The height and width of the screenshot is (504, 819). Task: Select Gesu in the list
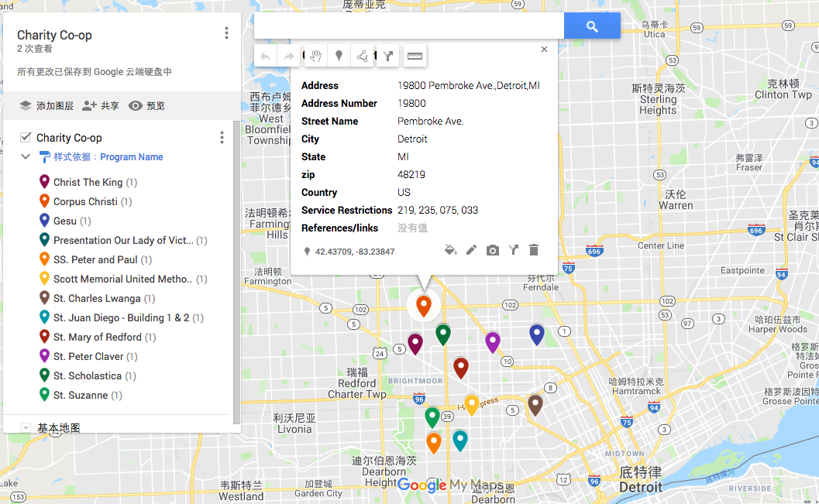pos(65,221)
